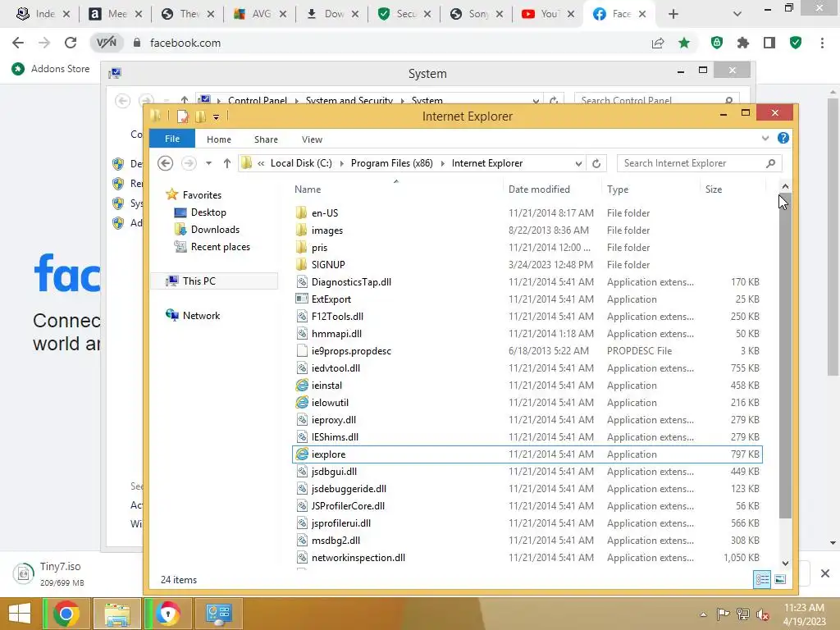Go back in Internet Explorer folder window
840x630 pixels.
166,163
